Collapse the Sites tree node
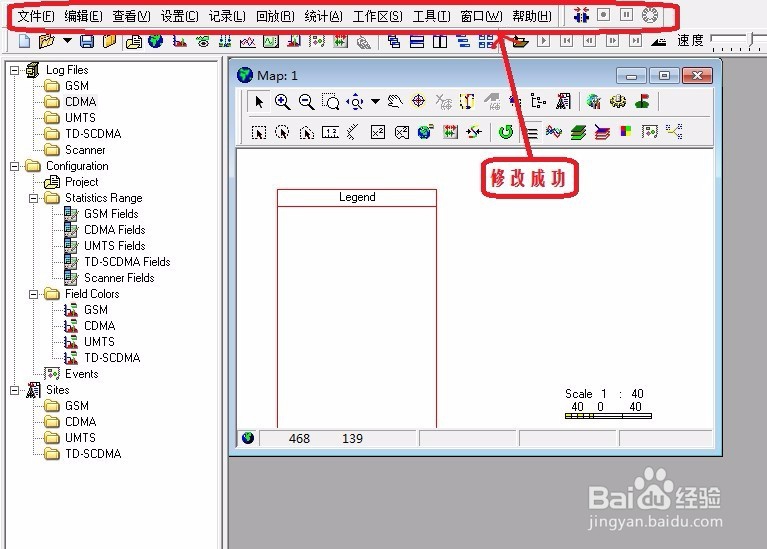This screenshot has height=549, width=767. (15, 390)
